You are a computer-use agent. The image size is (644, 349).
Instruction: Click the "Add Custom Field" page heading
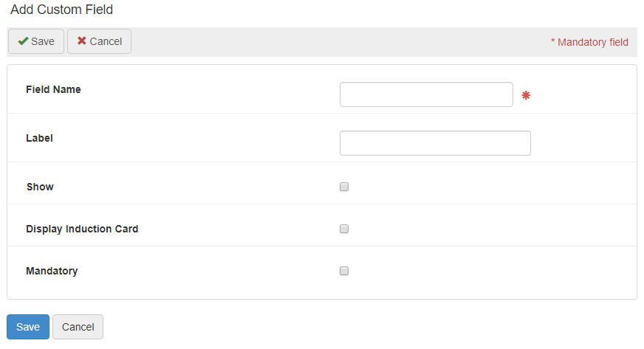pyautogui.click(x=61, y=10)
